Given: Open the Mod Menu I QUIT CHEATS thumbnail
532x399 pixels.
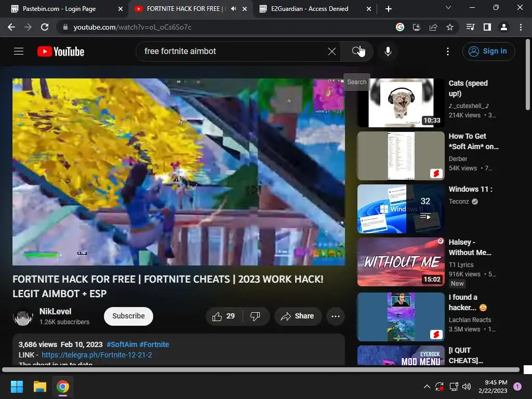Looking at the screenshot, I should pos(401,355).
